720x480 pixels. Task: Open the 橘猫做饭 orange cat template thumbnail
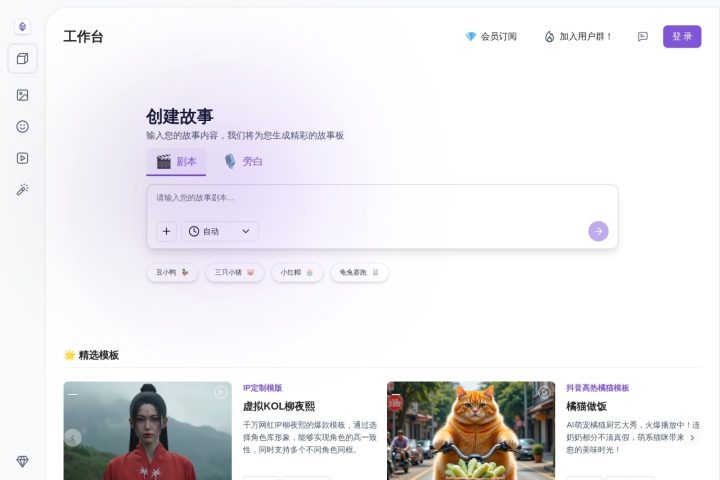pyautogui.click(x=471, y=431)
